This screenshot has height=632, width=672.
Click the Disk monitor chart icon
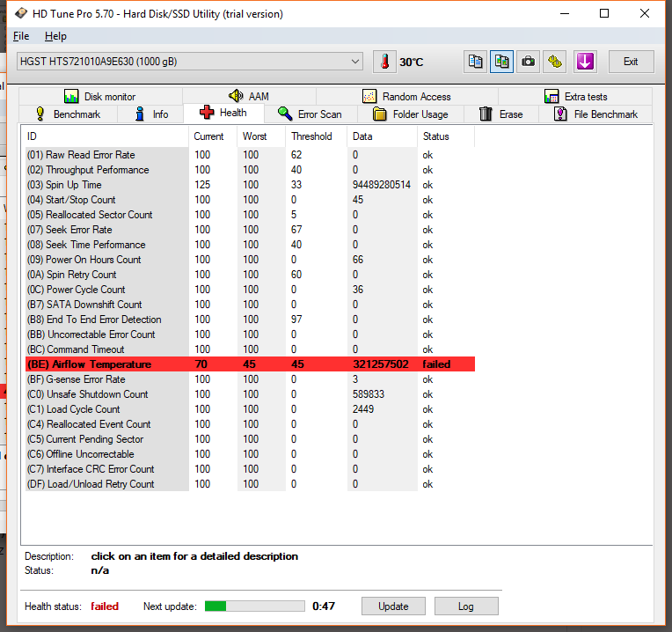[x=71, y=96]
